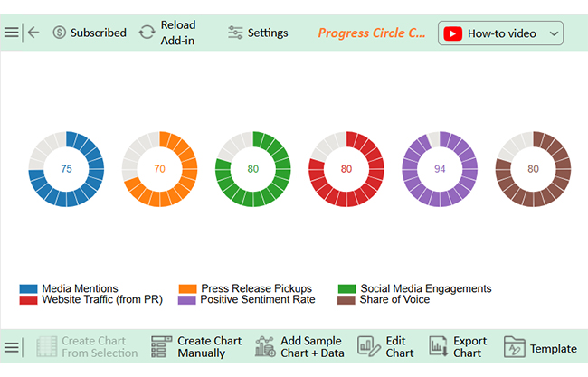Image resolution: width=588 pixels, height=377 pixels.
Task: Open Settings sliders icon
Action: pyautogui.click(x=235, y=33)
